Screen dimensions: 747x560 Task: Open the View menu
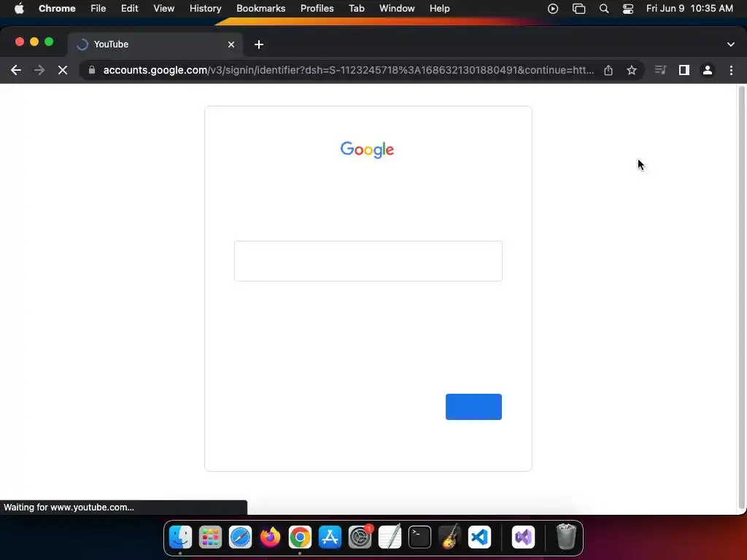tap(163, 9)
